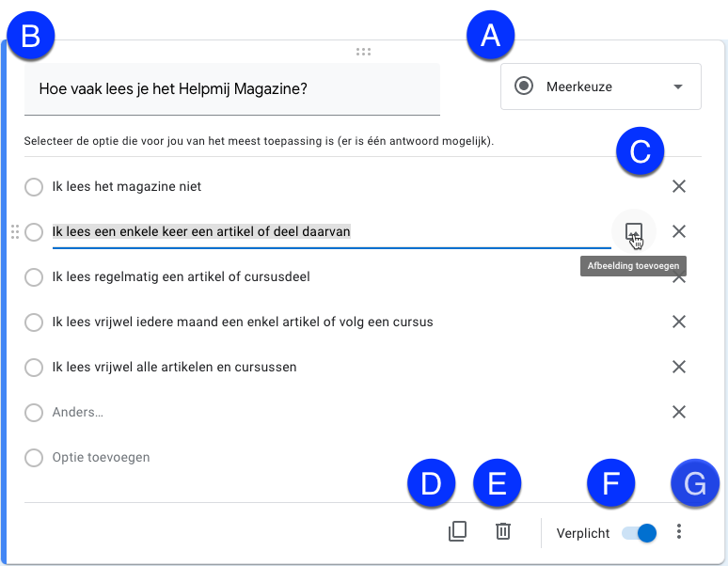
Task: Edit option text 'Ik lees vrijwel alle artikelen en cursussen'
Action: (x=174, y=367)
